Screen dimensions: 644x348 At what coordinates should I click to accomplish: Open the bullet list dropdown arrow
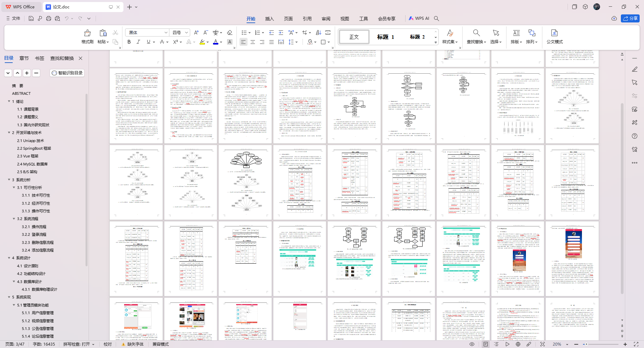250,32
